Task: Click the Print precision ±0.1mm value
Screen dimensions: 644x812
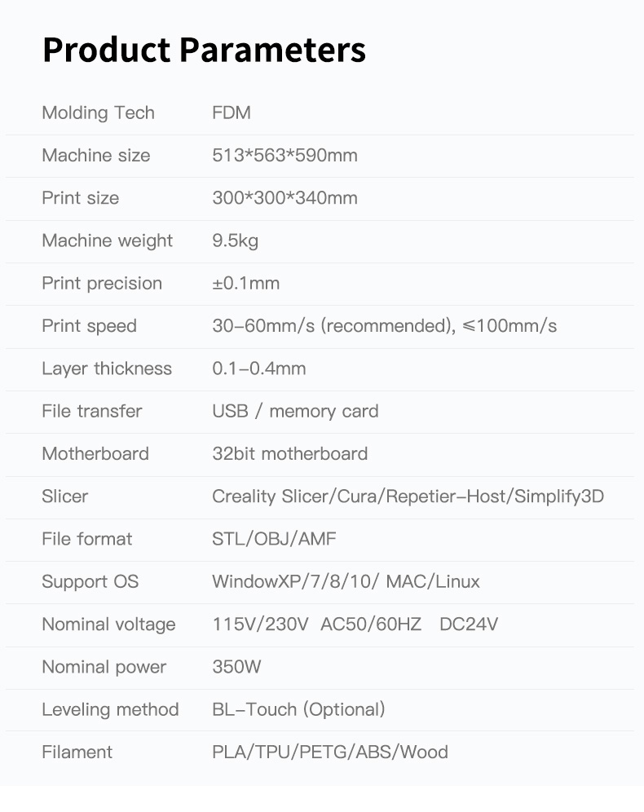Action: coord(246,283)
